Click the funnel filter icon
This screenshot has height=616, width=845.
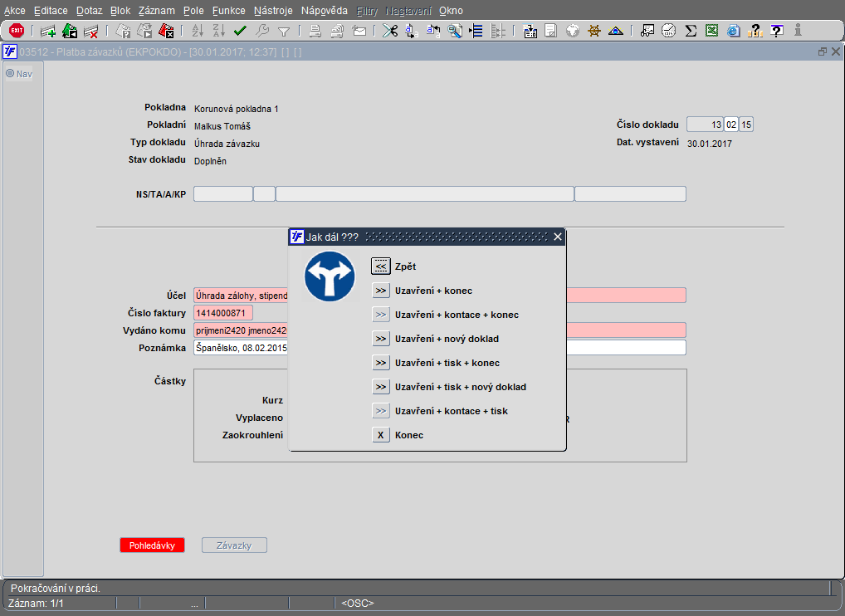283,32
